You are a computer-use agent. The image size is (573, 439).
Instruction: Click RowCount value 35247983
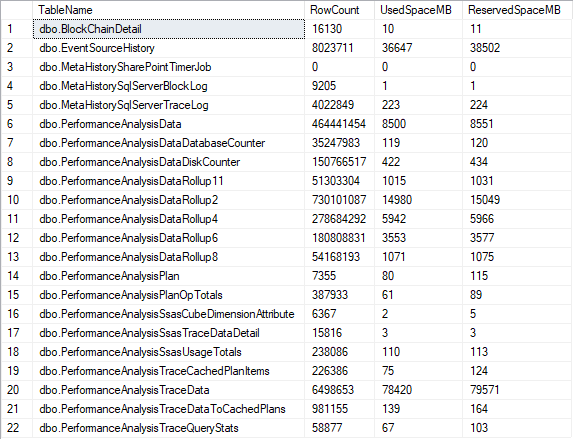click(339, 143)
